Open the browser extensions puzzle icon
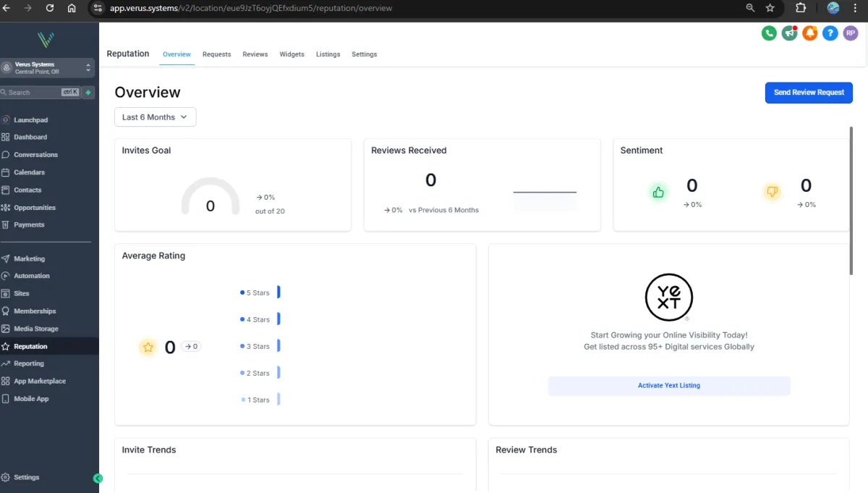The width and height of the screenshot is (868, 493). pos(801,8)
